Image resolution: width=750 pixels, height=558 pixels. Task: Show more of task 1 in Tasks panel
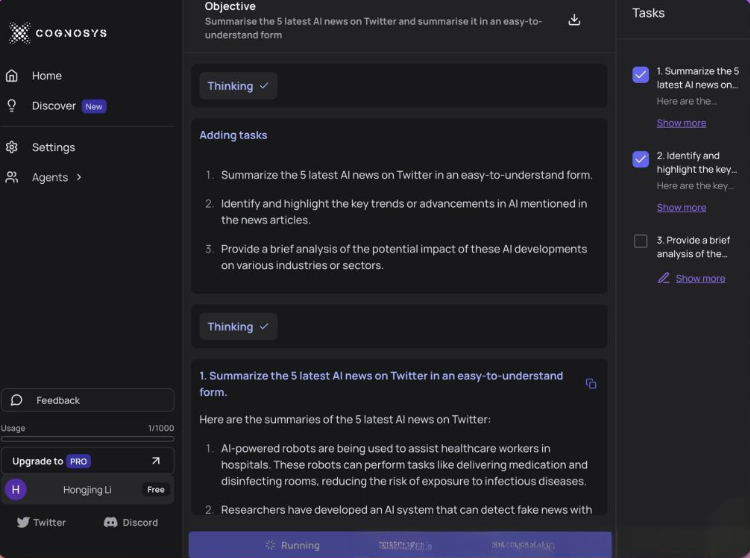681,123
